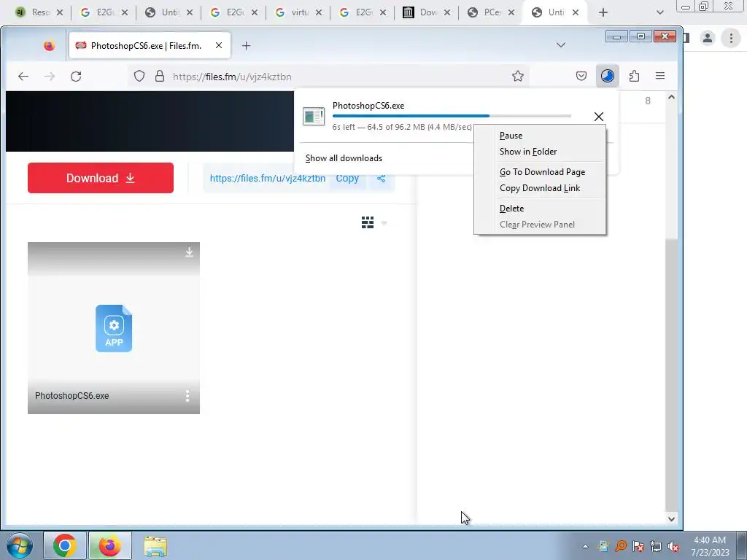The width and height of the screenshot is (747, 560).
Task: Click the red Download button
Action: coord(101,178)
